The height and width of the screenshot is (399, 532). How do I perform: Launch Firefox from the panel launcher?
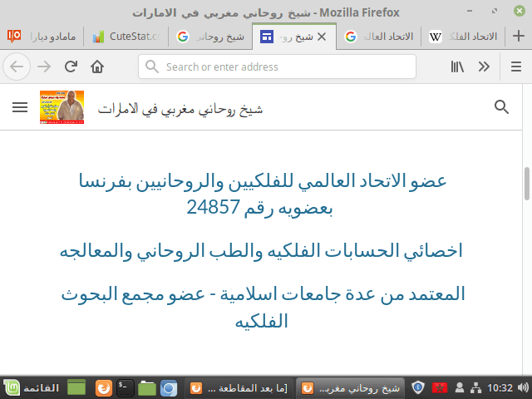point(104,388)
